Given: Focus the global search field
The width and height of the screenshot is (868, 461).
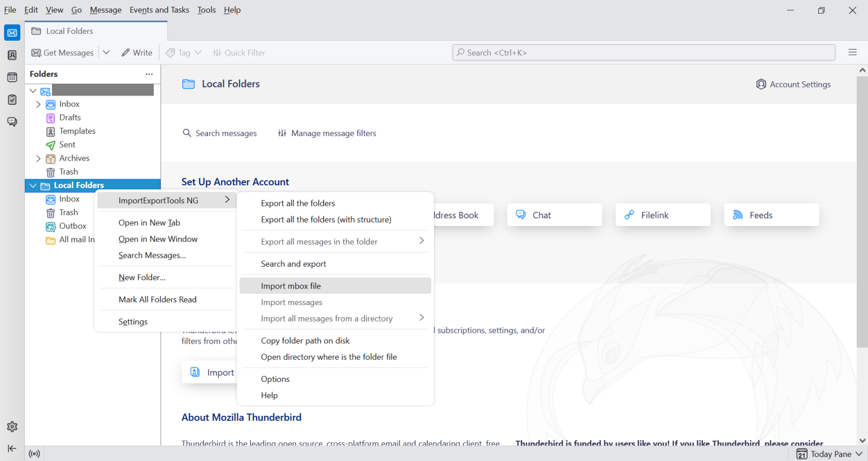Looking at the screenshot, I should pyautogui.click(x=644, y=53).
